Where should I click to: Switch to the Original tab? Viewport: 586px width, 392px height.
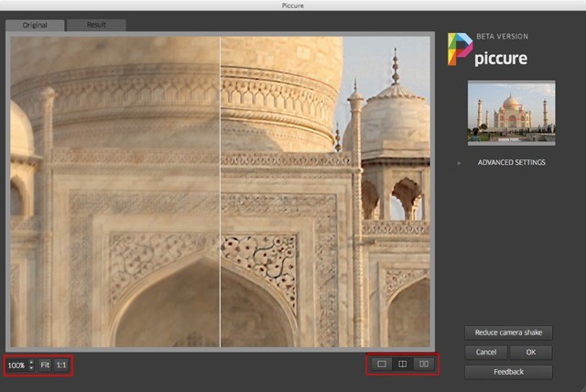pyautogui.click(x=35, y=25)
